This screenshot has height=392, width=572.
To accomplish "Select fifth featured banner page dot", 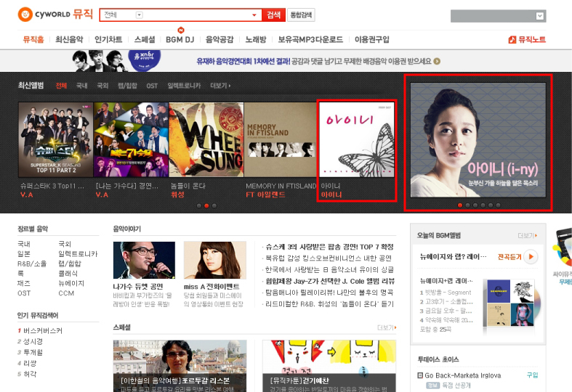I will tap(491, 205).
